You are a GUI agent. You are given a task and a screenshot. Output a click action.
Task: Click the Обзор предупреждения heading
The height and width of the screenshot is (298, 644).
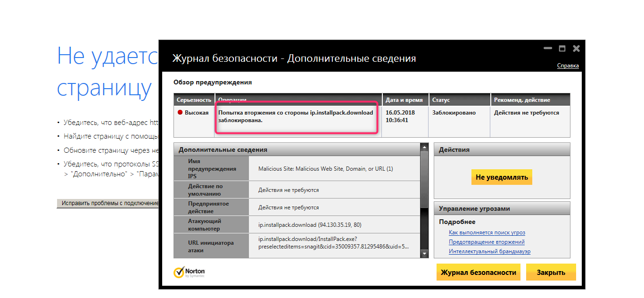tap(213, 82)
